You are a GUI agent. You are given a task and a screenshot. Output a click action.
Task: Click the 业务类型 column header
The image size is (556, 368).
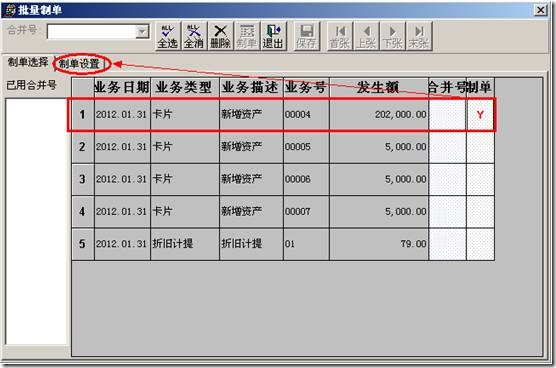[185, 87]
